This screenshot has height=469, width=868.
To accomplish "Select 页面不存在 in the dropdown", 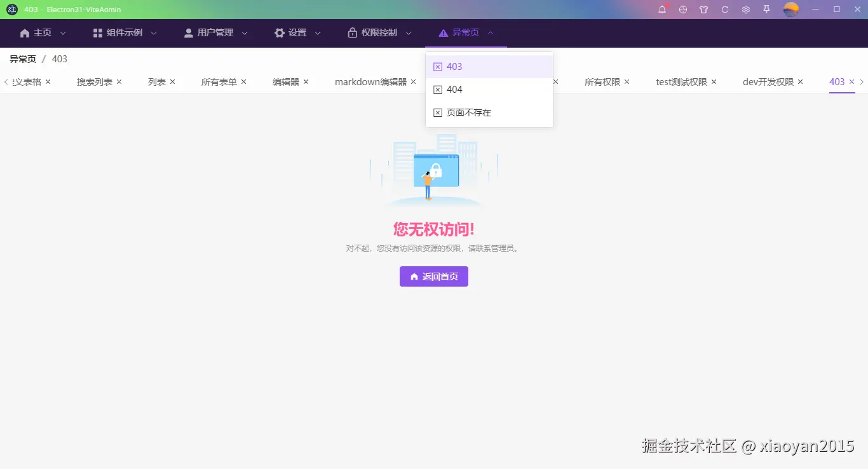I will pos(489,112).
